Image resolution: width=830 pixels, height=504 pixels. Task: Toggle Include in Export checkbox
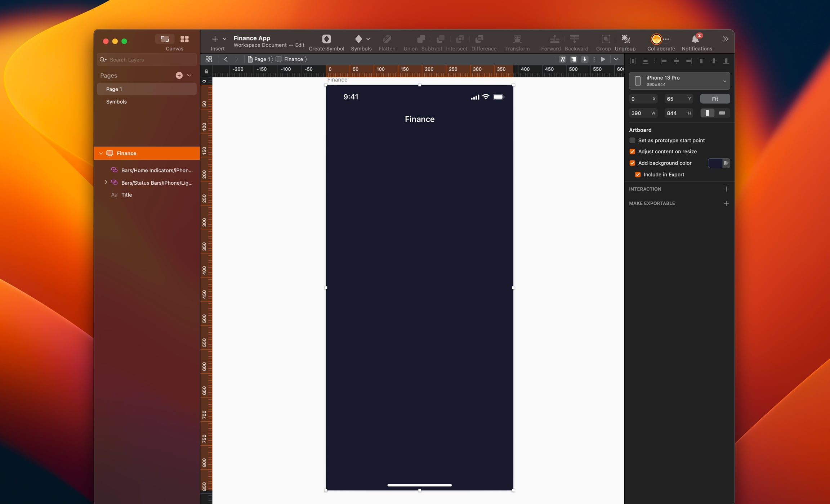point(638,175)
